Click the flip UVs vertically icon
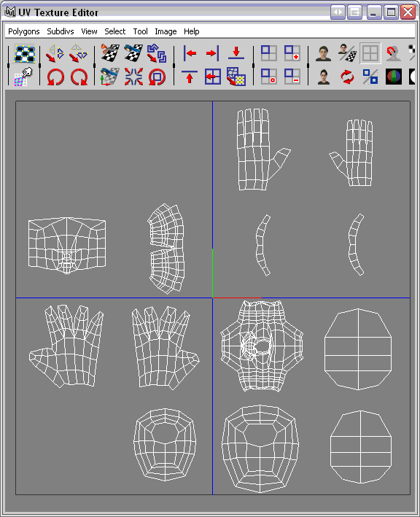Viewport: 420px width, 517px height. point(79,53)
